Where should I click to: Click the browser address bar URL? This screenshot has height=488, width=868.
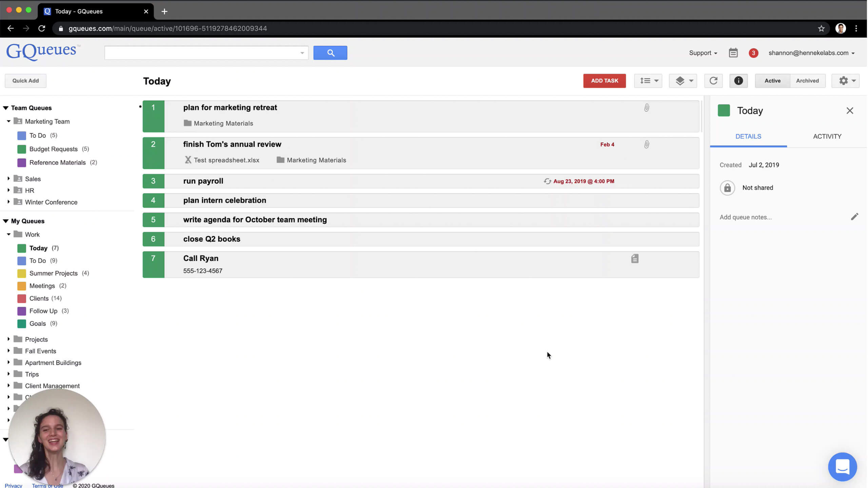point(167,28)
